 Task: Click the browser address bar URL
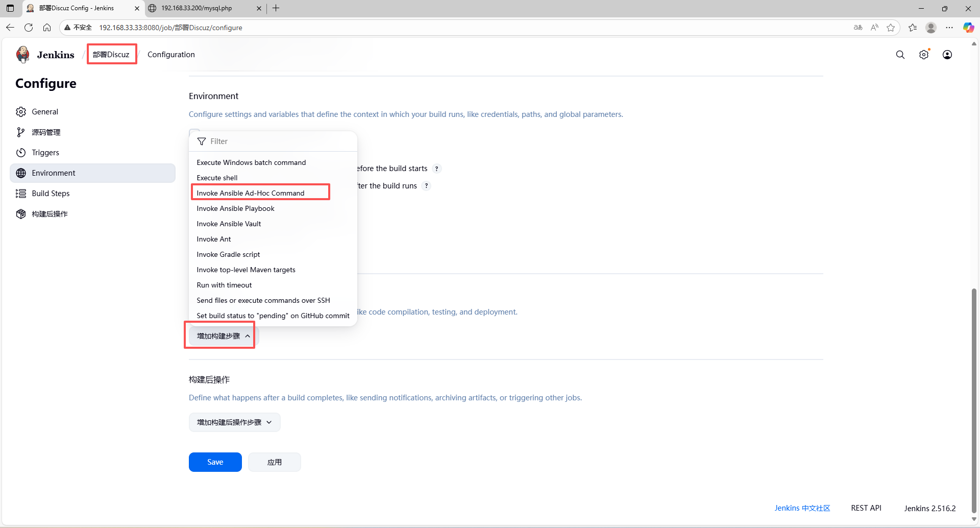(x=170, y=28)
